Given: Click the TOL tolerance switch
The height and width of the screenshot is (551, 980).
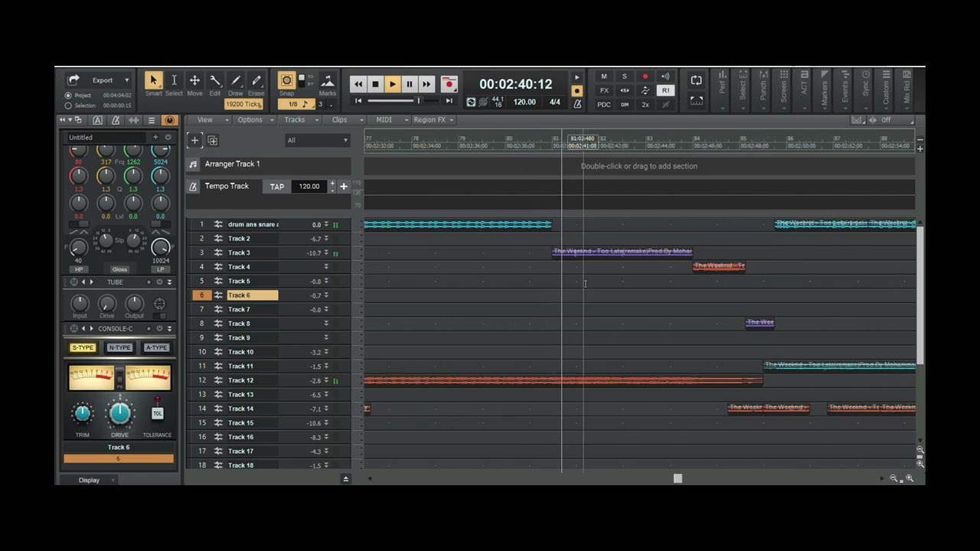Looking at the screenshot, I should click(x=157, y=413).
